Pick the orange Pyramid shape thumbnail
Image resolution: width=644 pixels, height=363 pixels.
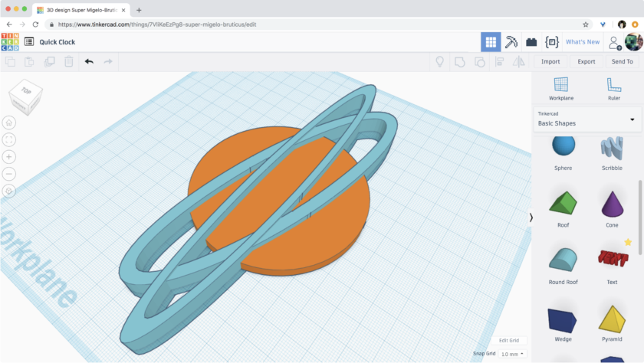coord(611,319)
